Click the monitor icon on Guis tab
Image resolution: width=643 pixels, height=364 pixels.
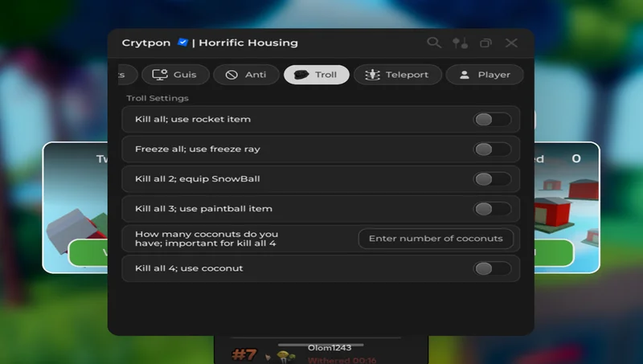click(160, 74)
